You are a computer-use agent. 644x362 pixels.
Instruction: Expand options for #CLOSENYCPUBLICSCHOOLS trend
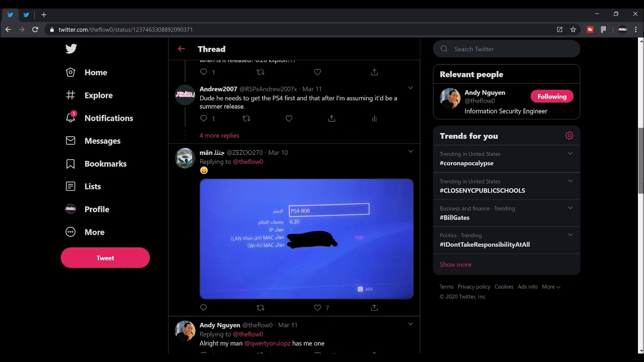point(570,180)
